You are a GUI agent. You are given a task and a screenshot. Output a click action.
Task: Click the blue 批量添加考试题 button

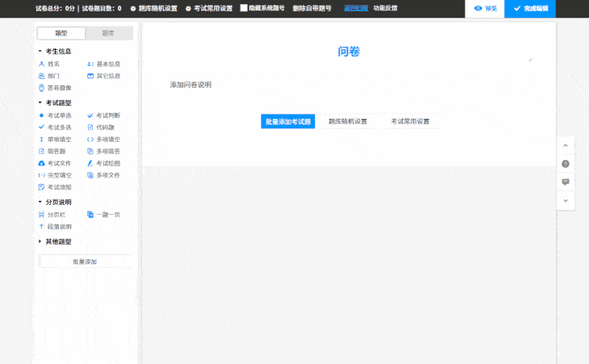[x=288, y=121]
